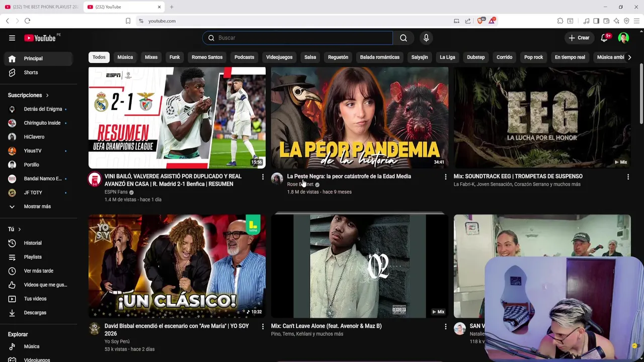Open Brave Shields lion icon
644x362 pixels.
point(480,21)
